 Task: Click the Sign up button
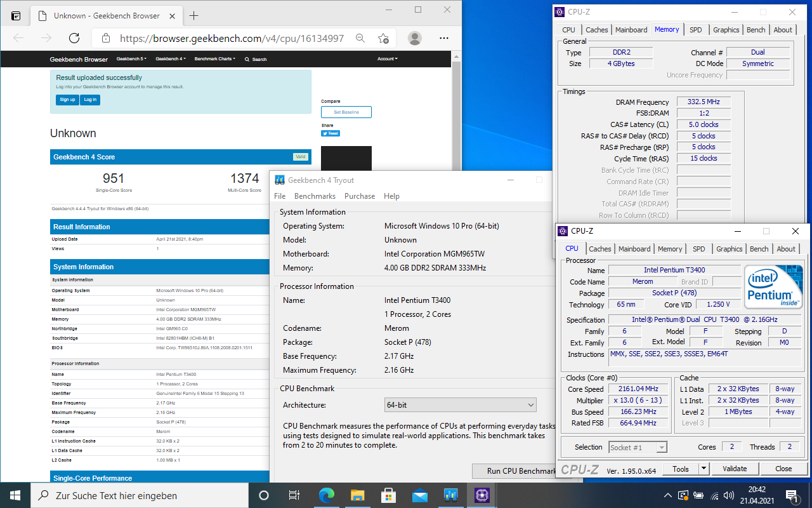67,100
